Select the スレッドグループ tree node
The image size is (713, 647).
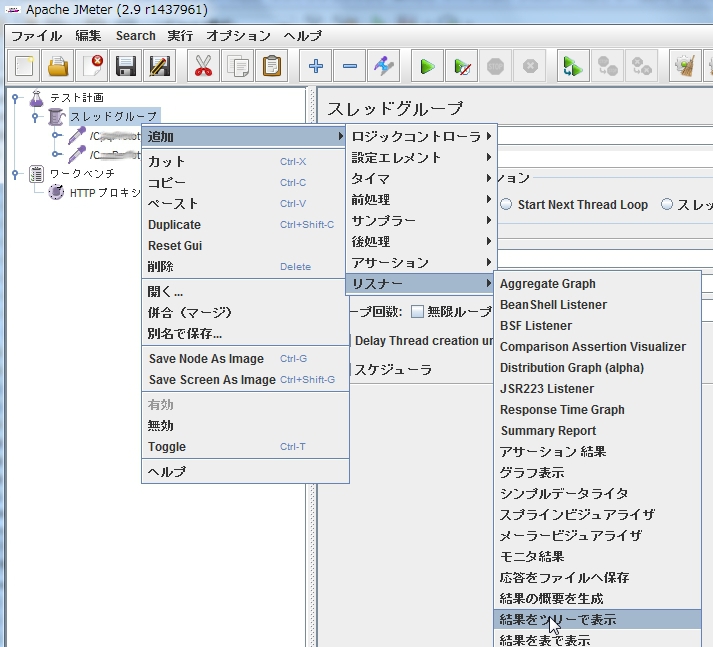[x=114, y=117]
